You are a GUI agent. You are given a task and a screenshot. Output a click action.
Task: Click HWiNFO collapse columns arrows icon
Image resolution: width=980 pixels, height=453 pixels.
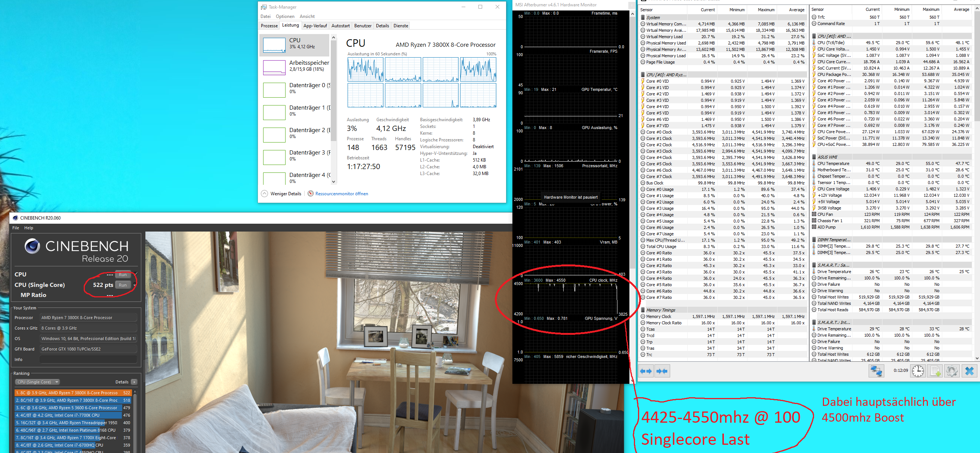[662, 371]
